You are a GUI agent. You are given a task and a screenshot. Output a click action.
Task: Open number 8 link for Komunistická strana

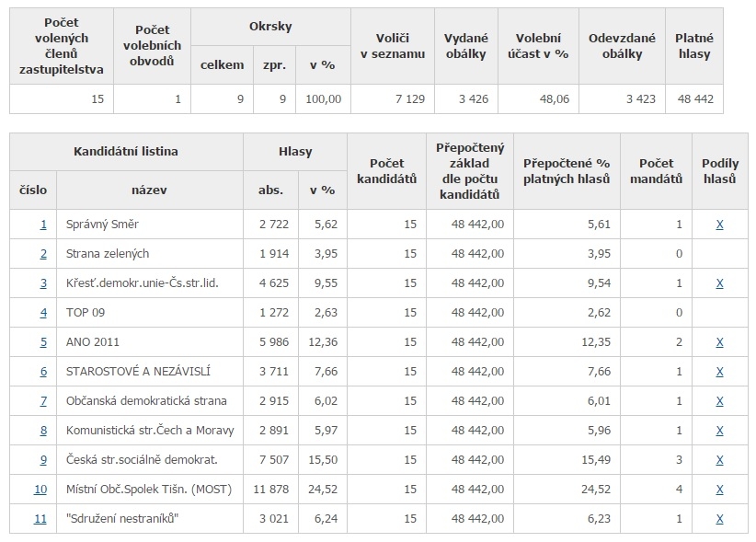click(42, 431)
